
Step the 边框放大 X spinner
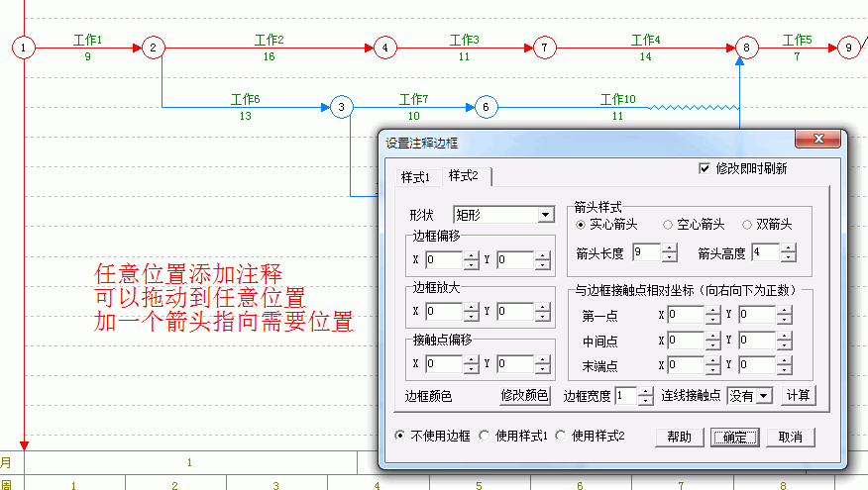[x=471, y=312]
